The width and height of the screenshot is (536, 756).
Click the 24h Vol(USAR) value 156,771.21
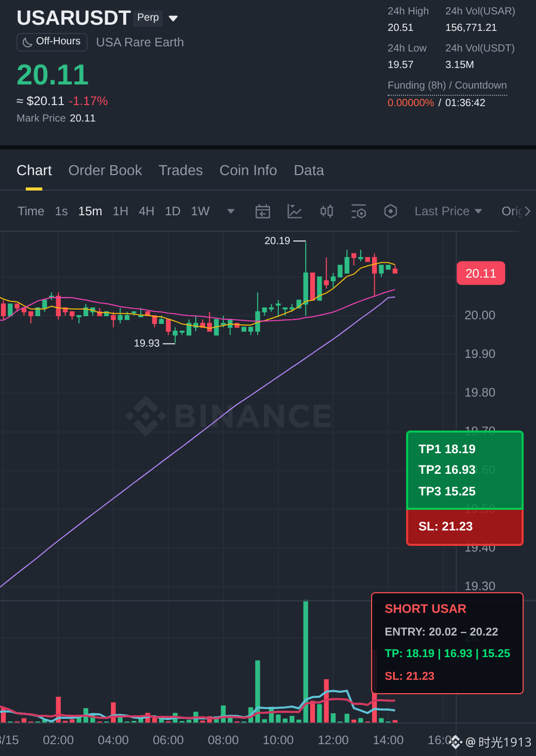[x=471, y=28]
